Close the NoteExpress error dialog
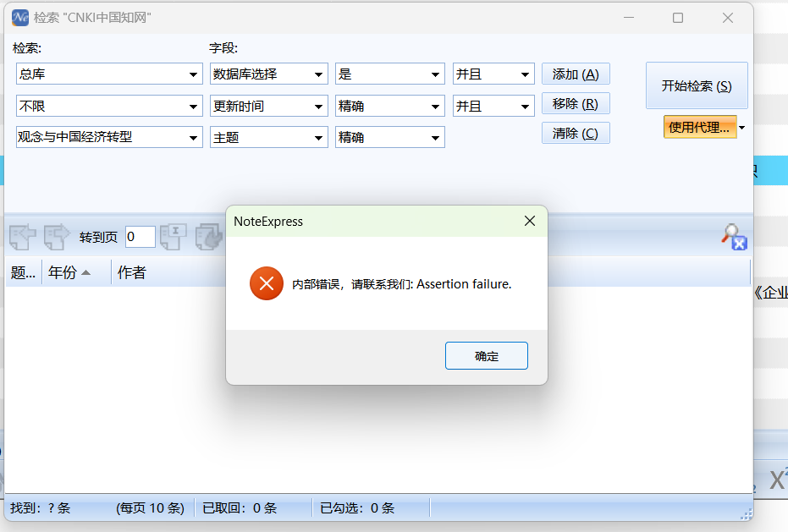The height and width of the screenshot is (532, 788). [530, 221]
